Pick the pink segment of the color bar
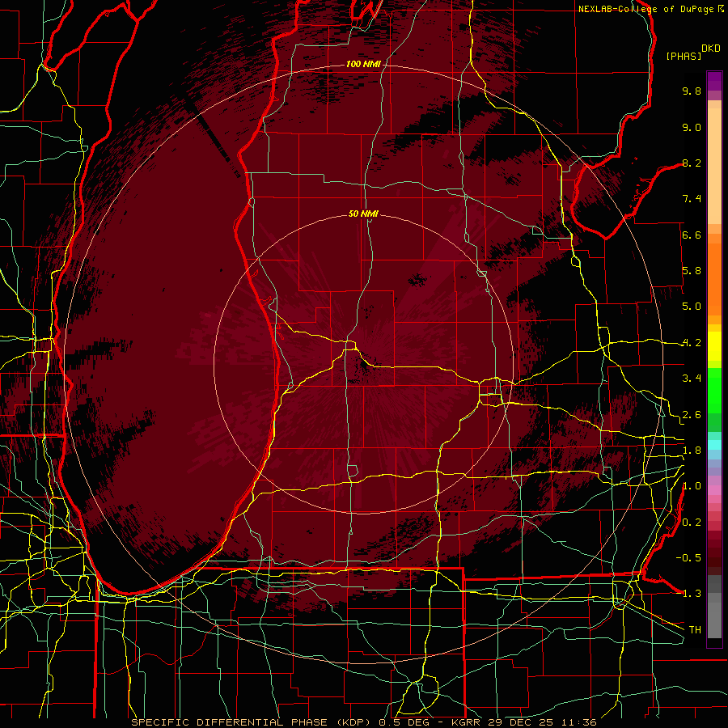The height and width of the screenshot is (728, 728). tap(714, 490)
